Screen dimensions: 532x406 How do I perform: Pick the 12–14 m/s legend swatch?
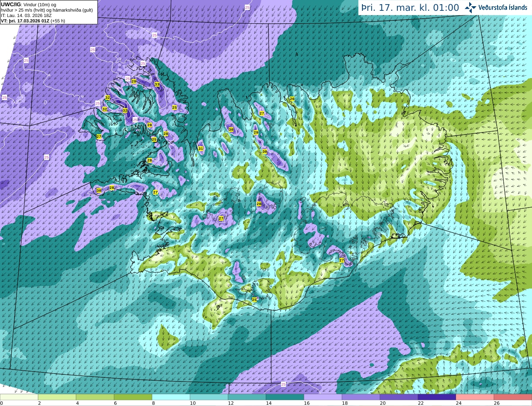pos(247,397)
